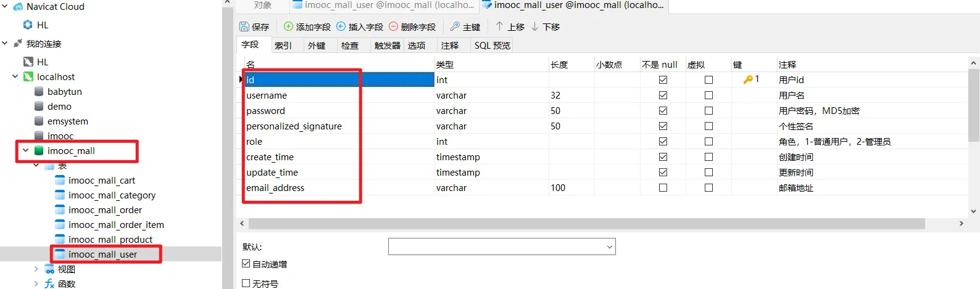Click the timestamp type of update_time
This screenshot has width=980, height=289.
pos(458,173)
